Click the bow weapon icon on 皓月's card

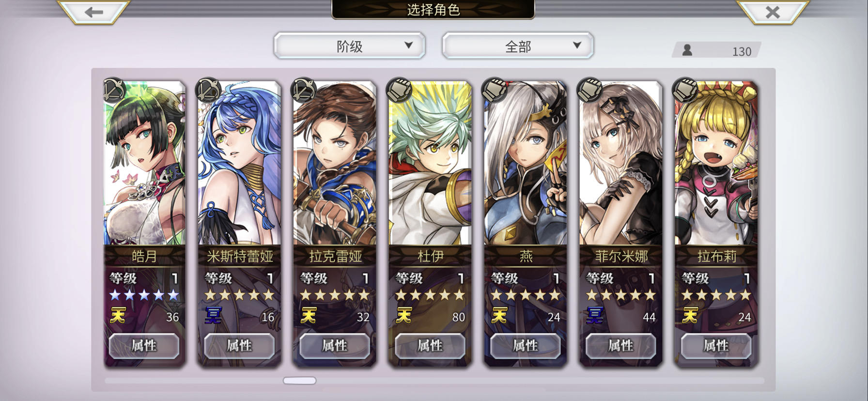[114, 91]
